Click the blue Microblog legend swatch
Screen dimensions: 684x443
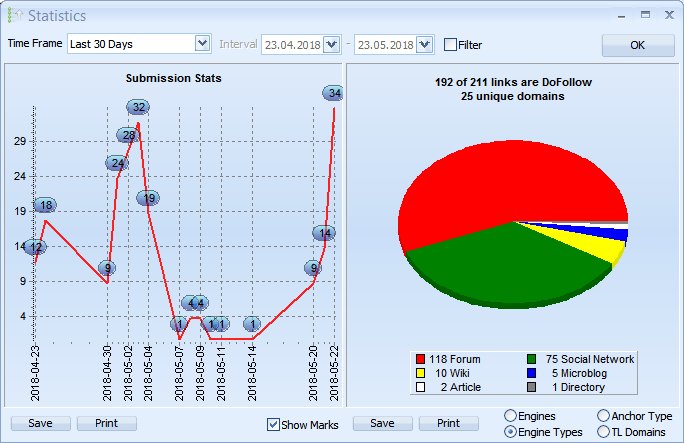coord(535,373)
